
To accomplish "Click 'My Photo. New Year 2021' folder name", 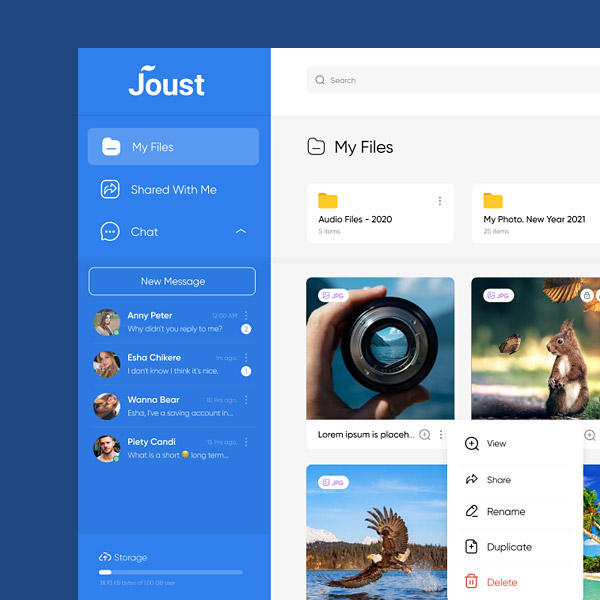I will 534,219.
